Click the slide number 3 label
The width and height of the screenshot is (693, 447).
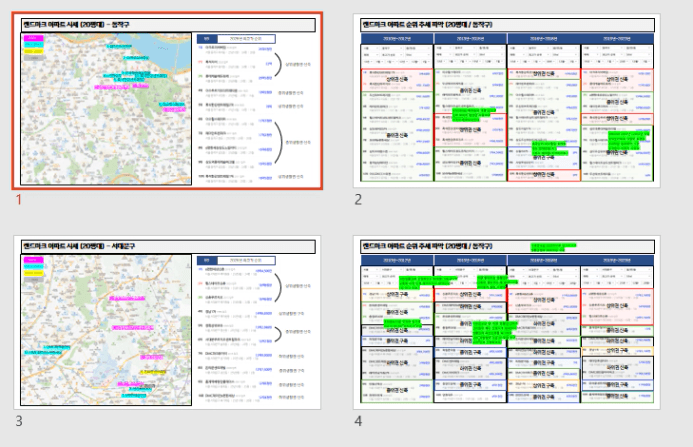point(18,421)
